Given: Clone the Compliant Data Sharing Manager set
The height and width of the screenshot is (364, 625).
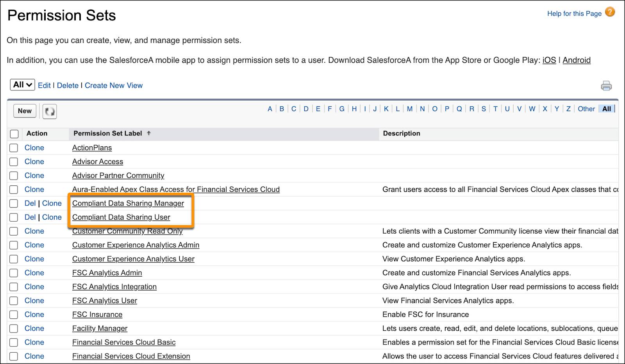Looking at the screenshot, I should click(x=52, y=203).
